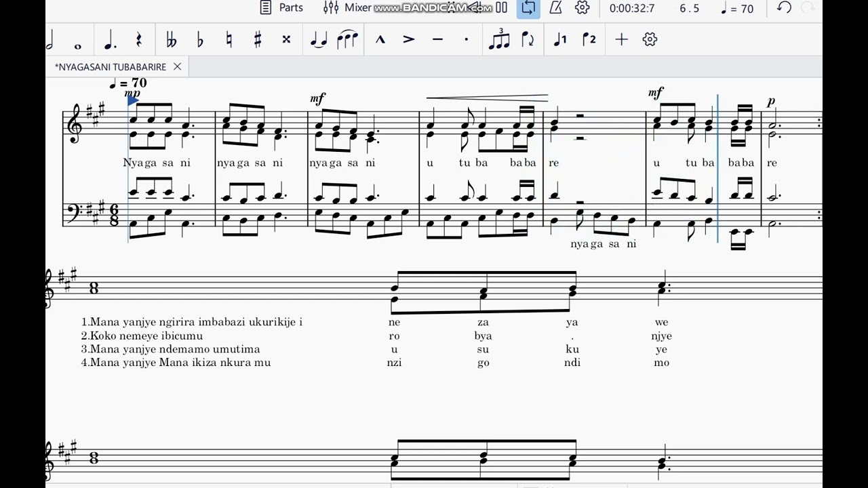Image resolution: width=868 pixels, height=488 pixels.
Task: Select the lyric syllable 'ndi'
Action: click(572, 363)
